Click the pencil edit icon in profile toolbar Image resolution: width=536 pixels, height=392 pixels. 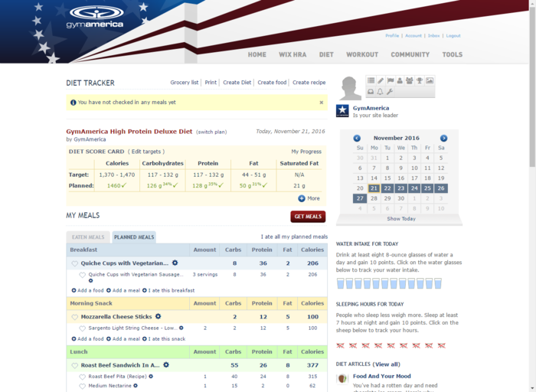pyautogui.click(x=381, y=80)
